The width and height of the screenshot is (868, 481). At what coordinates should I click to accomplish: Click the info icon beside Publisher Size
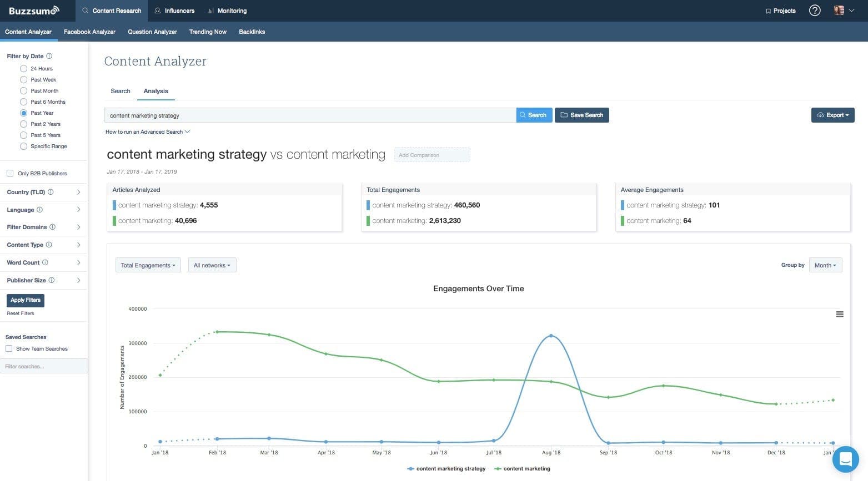pyautogui.click(x=52, y=280)
